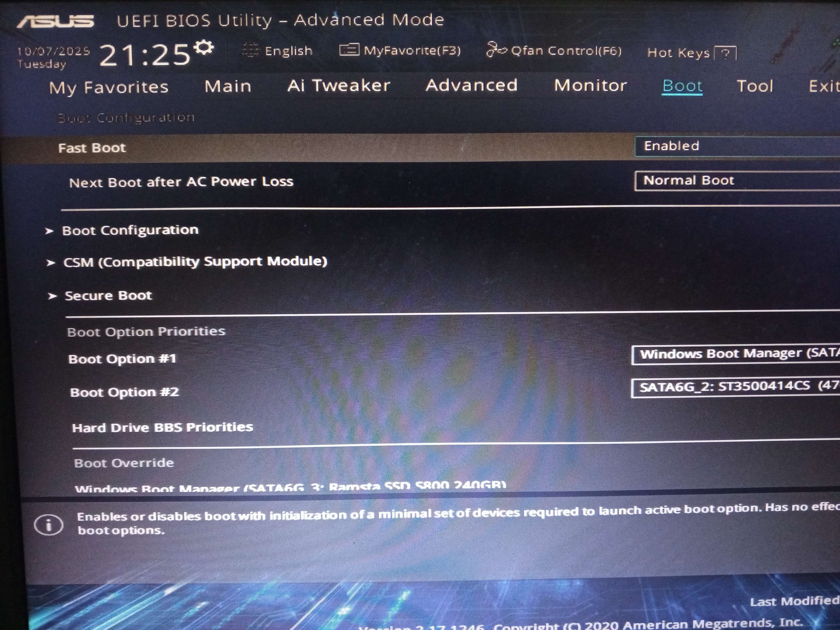This screenshot has height=630, width=840.
Task: Switch to Ai Tweaker tab
Action: 338,85
